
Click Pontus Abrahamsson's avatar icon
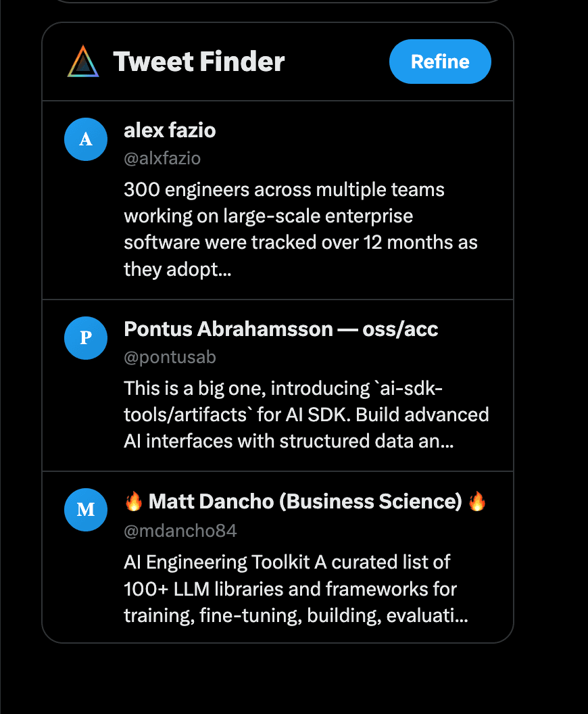pyautogui.click(x=86, y=338)
